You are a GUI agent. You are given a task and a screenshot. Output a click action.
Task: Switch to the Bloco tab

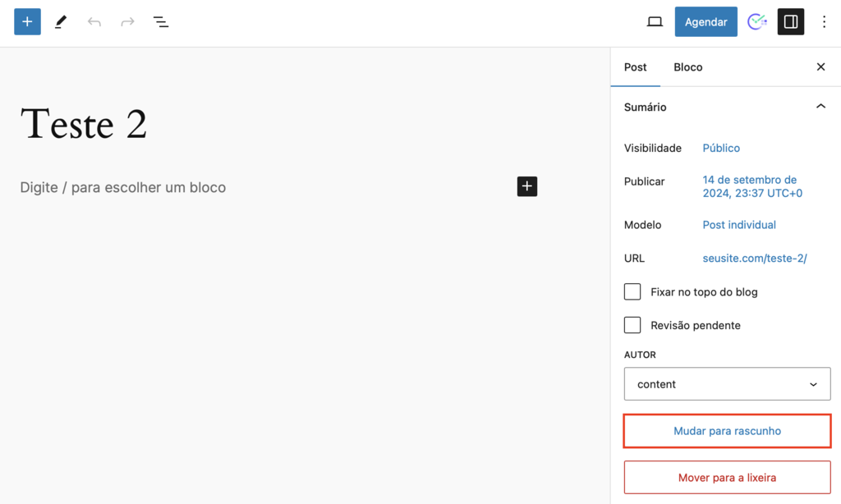[687, 66]
